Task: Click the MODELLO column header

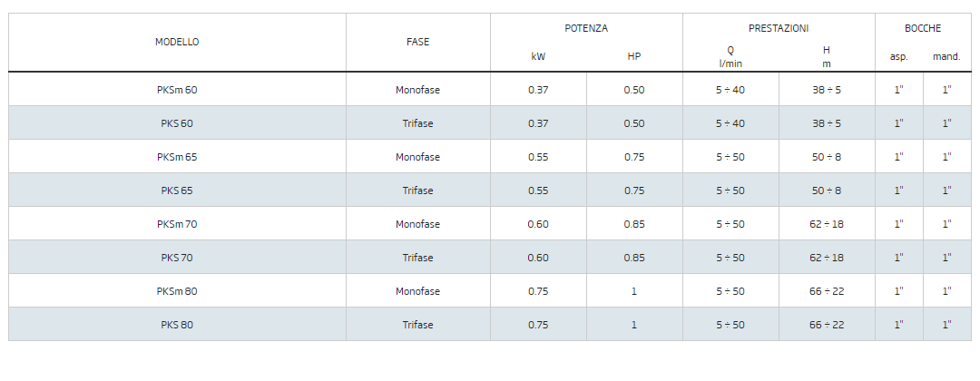Action: (177, 42)
